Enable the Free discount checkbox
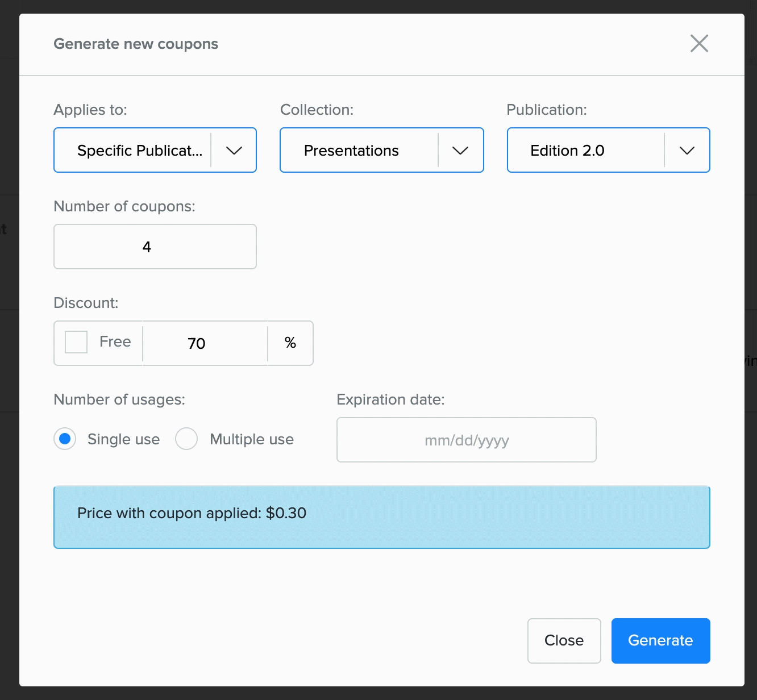The height and width of the screenshot is (700, 757). click(x=76, y=342)
